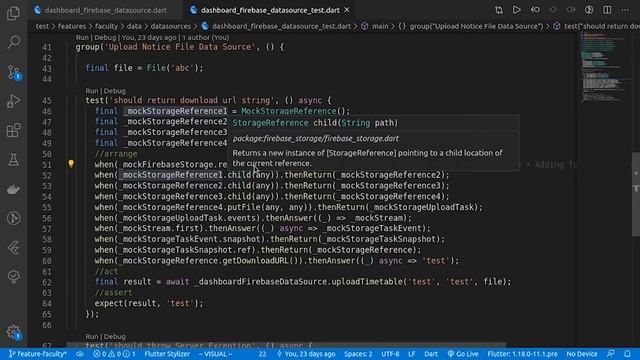Click the greyed-out commit icon in the editor toolbar
640x360 pixels.
(x=553, y=10)
